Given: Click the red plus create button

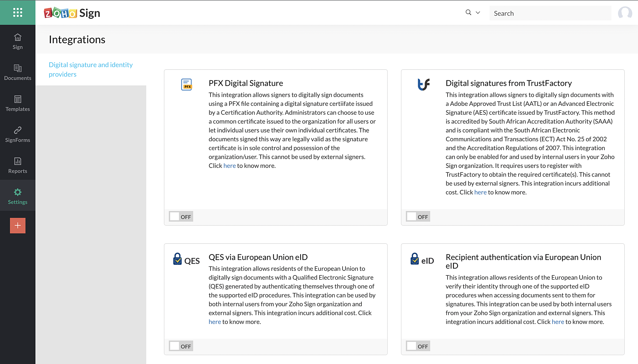Looking at the screenshot, I should click(18, 225).
